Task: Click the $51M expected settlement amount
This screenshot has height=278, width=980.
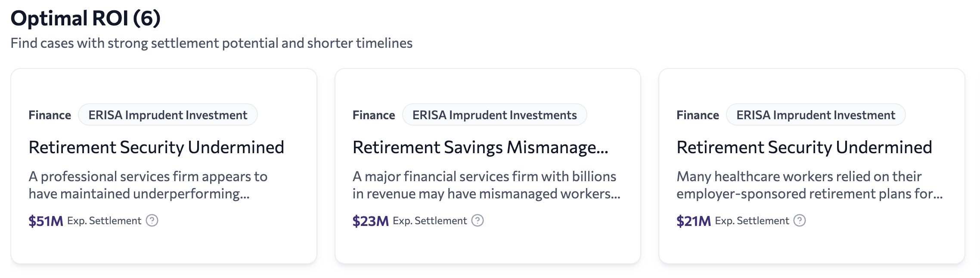Action: tap(46, 221)
